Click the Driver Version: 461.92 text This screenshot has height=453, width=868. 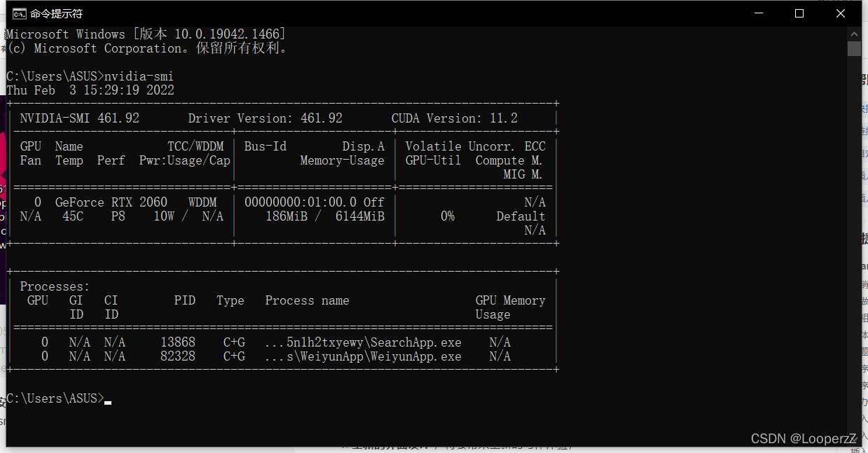click(x=266, y=118)
